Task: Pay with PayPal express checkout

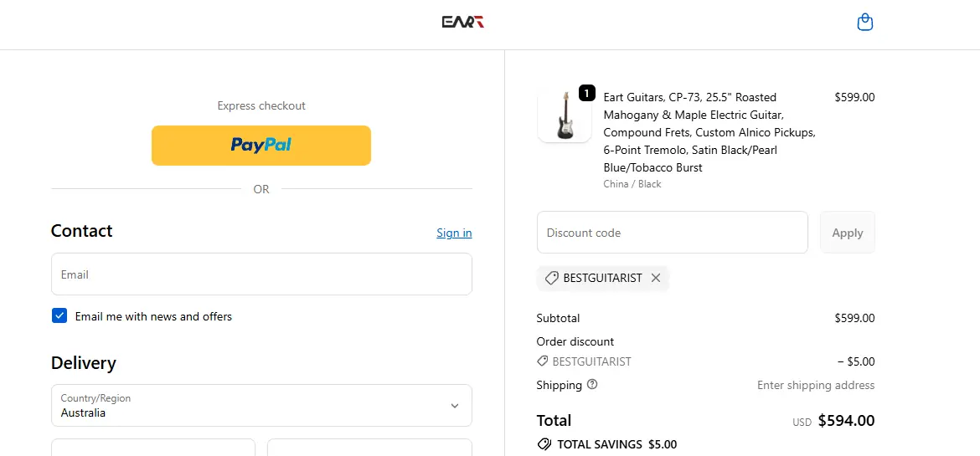Action: coord(261,146)
